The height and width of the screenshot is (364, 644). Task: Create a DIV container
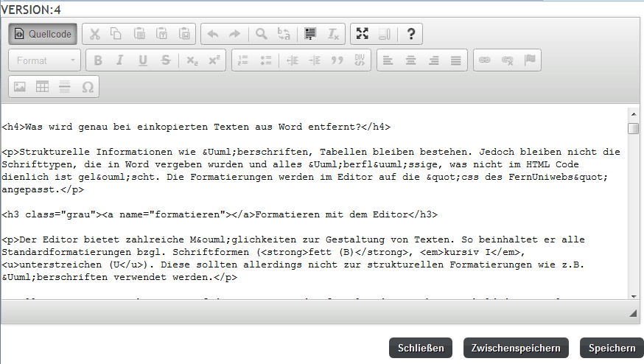(360, 60)
